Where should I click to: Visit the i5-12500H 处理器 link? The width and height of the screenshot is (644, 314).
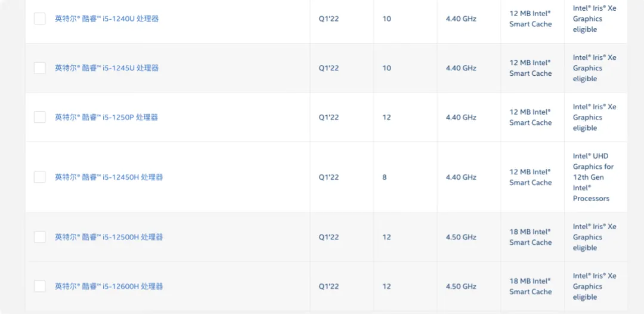click(109, 237)
